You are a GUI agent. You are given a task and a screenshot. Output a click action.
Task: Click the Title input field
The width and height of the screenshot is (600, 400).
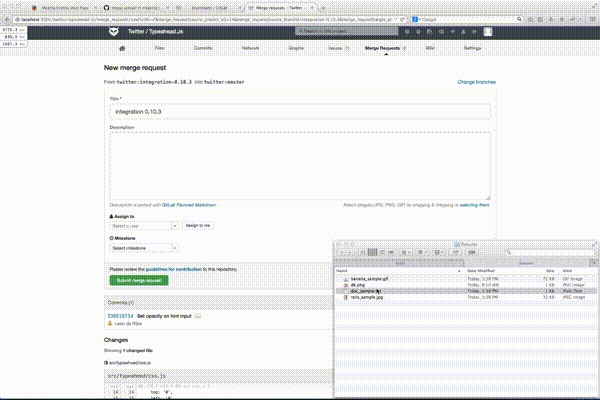click(299, 112)
